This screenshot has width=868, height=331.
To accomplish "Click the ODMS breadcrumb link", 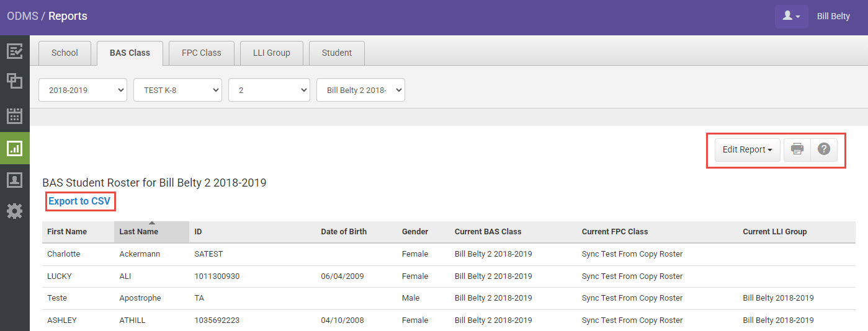I will coord(22,16).
